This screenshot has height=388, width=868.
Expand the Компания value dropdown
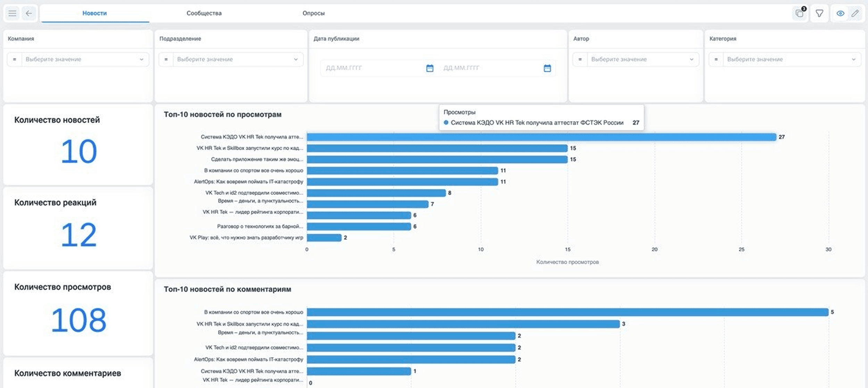tap(85, 59)
